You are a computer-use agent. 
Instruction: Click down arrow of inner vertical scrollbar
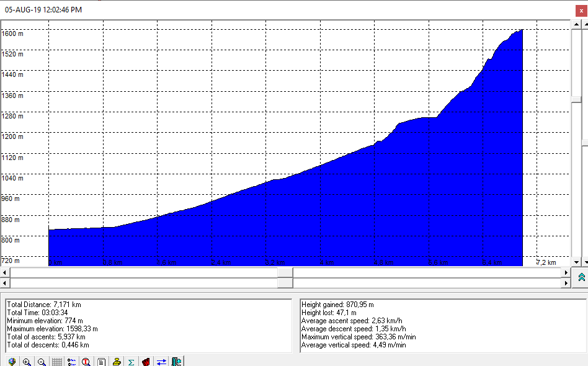click(x=576, y=262)
